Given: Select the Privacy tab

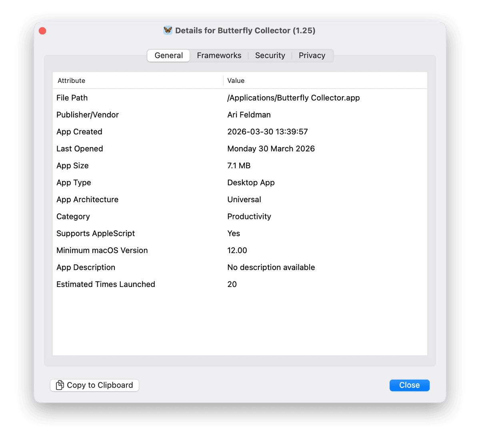Looking at the screenshot, I should point(312,56).
